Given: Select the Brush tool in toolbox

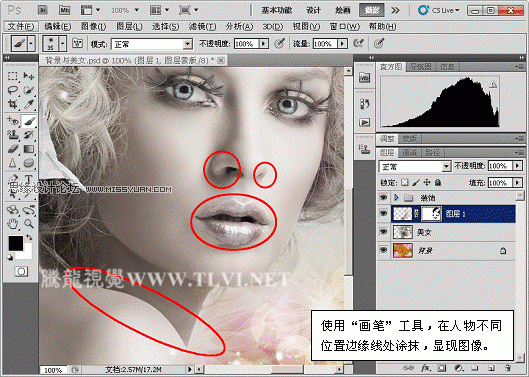Looking at the screenshot, I should pos(29,120).
